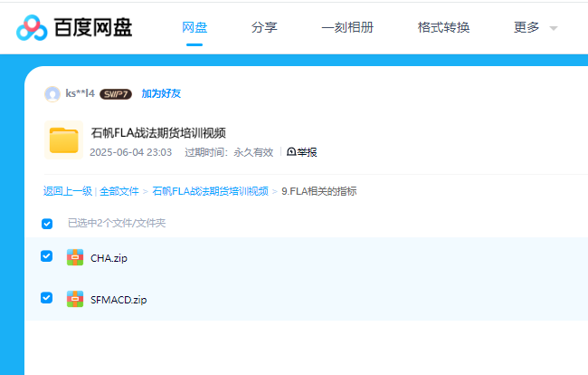588x375 pixels.
Task: Uncheck the select-all files checkbox
Action: [47, 223]
